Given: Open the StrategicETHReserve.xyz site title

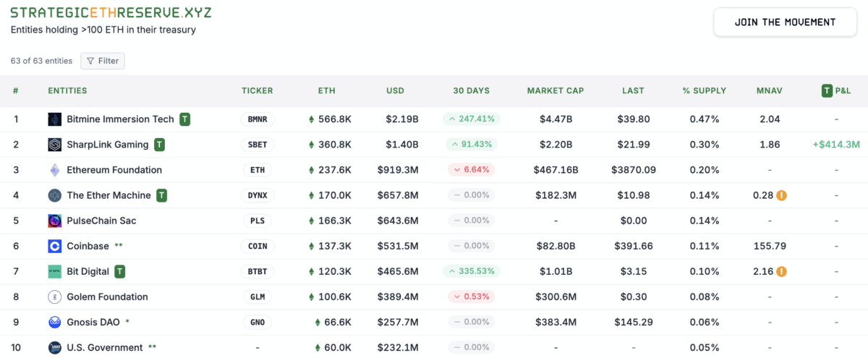Looking at the screenshot, I should pyautogui.click(x=111, y=13).
